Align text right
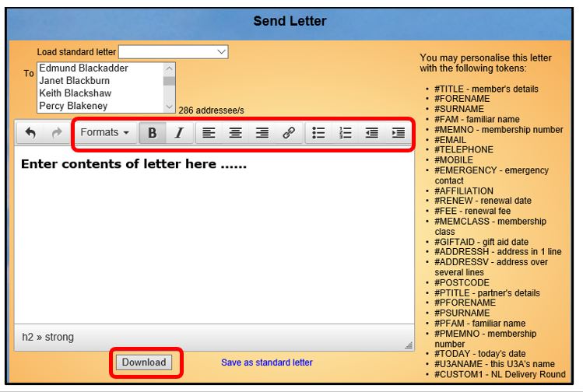This screenshot has height=392, width=583. [262, 133]
